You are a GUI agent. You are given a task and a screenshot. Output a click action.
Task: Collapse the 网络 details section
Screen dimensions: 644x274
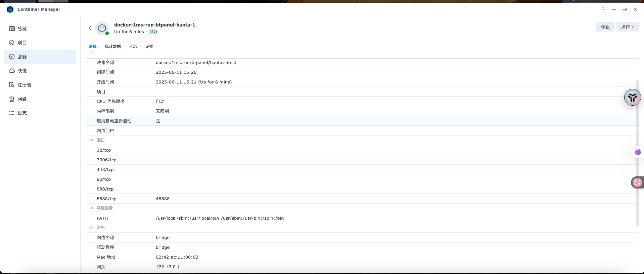[91, 228]
